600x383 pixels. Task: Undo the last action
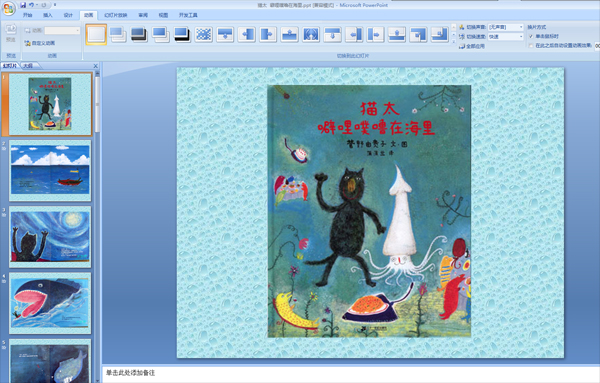click(32, 5)
